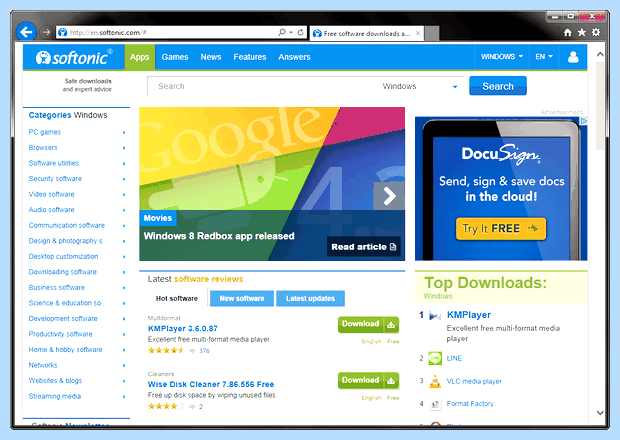The image size is (620, 440).
Task: Open Format Factory link
Action: click(470, 404)
